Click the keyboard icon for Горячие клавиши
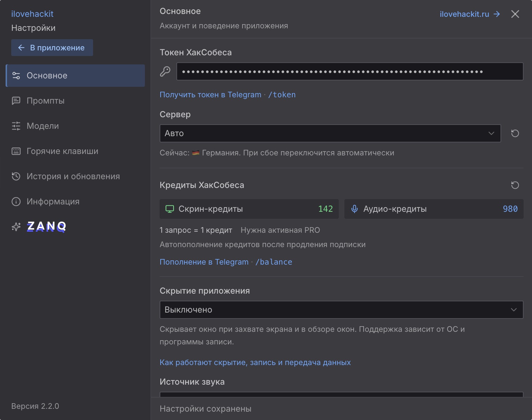The height and width of the screenshot is (420, 532). click(x=16, y=151)
